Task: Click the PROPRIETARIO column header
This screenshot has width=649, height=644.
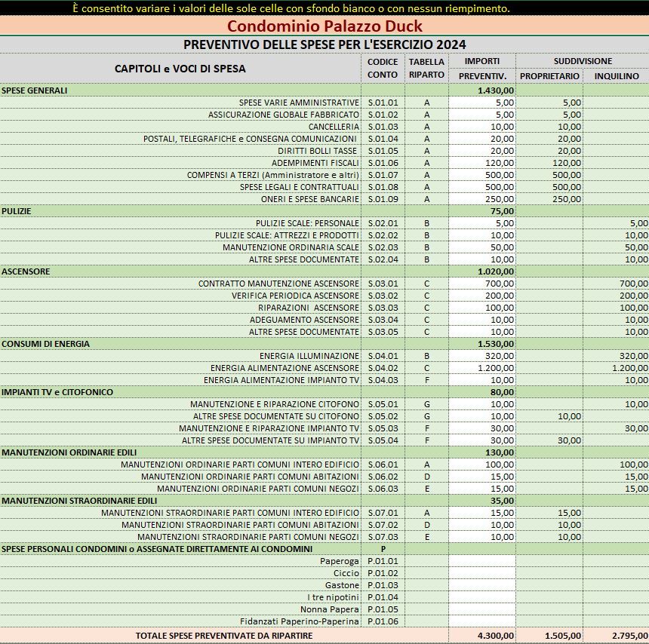Action: pyautogui.click(x=549, y=76)
